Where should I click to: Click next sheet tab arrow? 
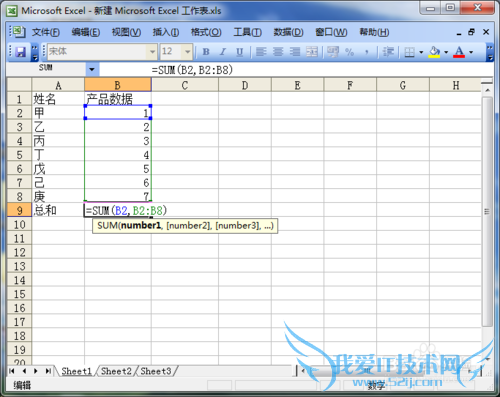(x=36, y=371)
